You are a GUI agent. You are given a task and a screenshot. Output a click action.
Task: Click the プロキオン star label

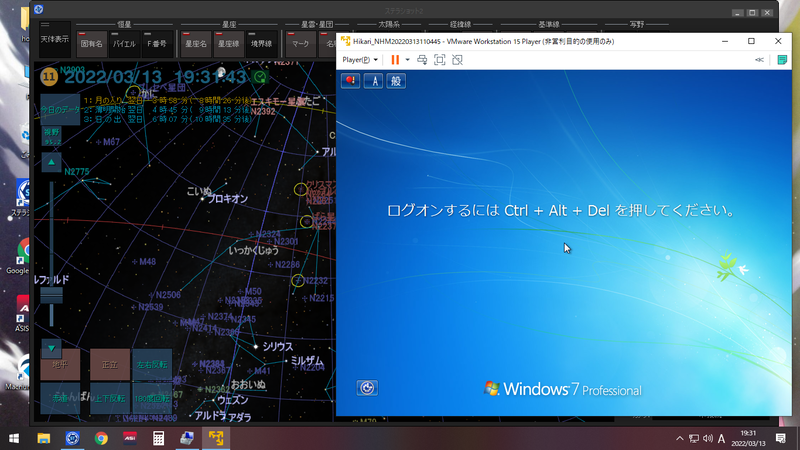coord(228,199)
